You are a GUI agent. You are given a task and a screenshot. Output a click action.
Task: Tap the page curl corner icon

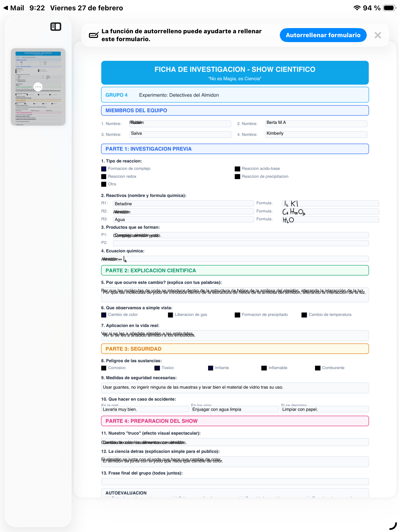393,526
